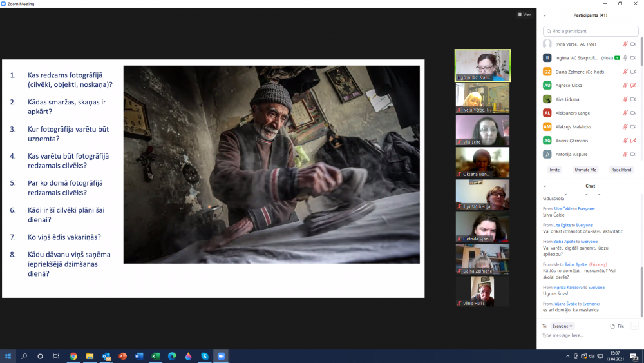Image resolution: width=644 pixels, height=363 pixels.
Task: Open the 'To: Everyone' recipient dropdown
Action: [562, 326]
